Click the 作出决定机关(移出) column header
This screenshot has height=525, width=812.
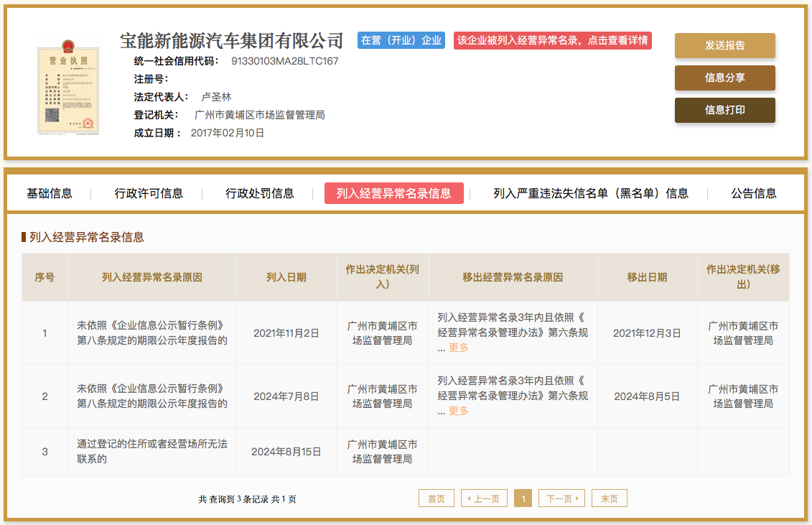pos(743,277)
